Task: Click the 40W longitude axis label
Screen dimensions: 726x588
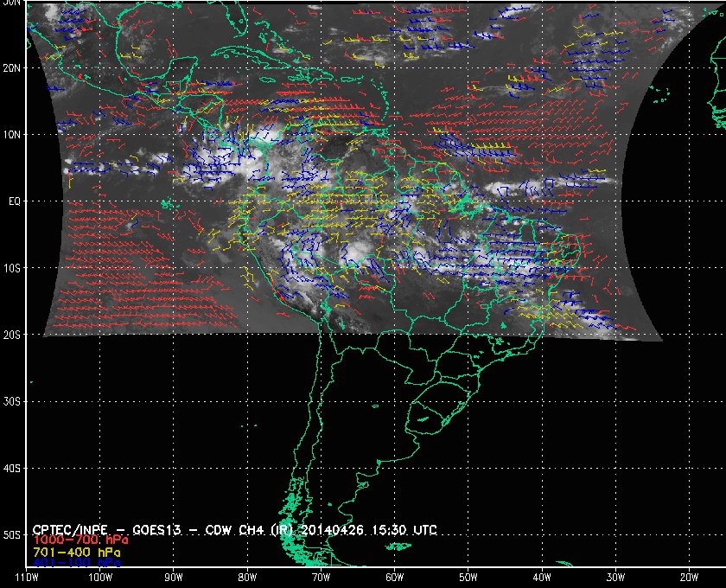Action: pos(541,577)
